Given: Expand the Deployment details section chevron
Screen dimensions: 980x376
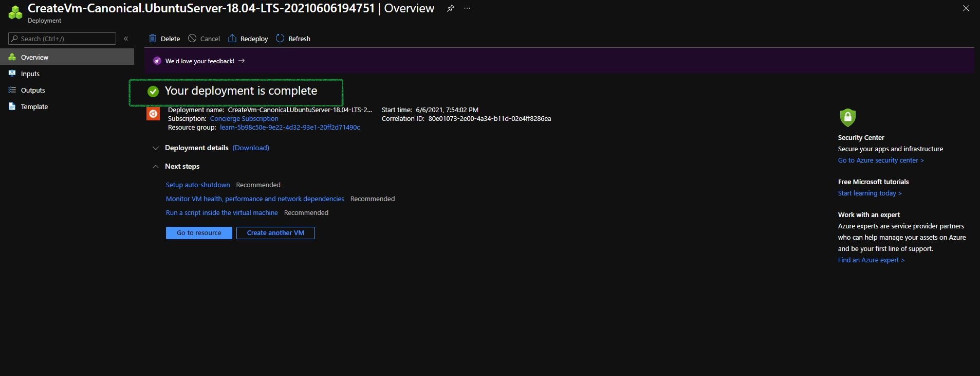Looking at the screenshot, I should (155, 148).
